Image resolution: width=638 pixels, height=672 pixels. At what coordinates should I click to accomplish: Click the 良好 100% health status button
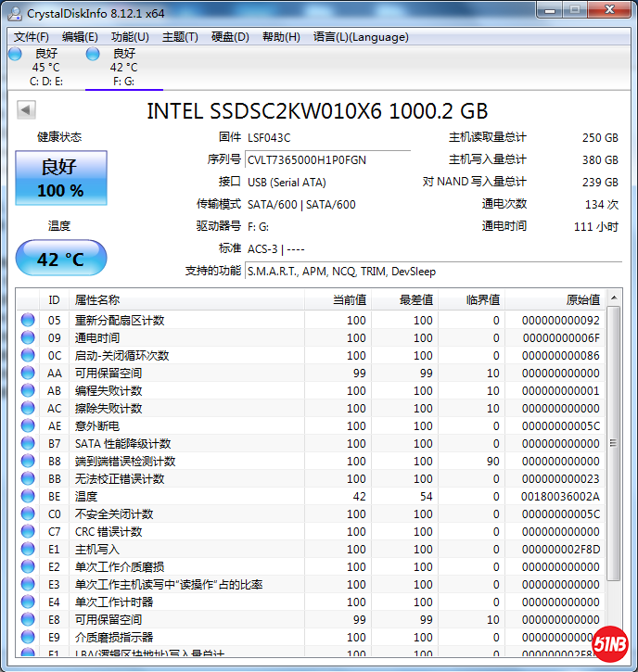point(61,178)
